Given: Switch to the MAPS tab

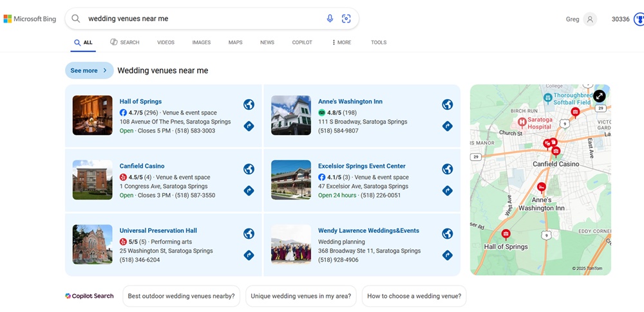Looking at the screenshot, I should 235,42.
